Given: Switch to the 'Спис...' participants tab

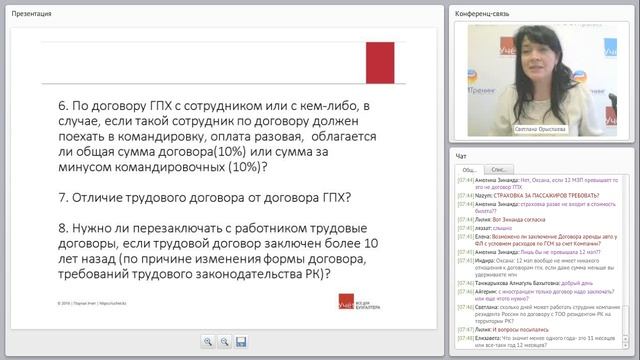Looking at the screenshot, I should pyautogui.click(x=499, y=169).
